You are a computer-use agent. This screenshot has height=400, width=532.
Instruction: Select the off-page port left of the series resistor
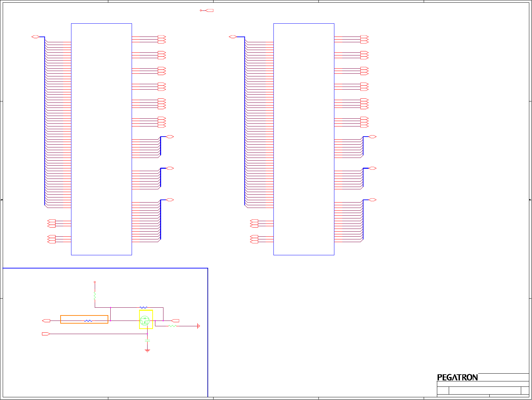tap(46, 321)
